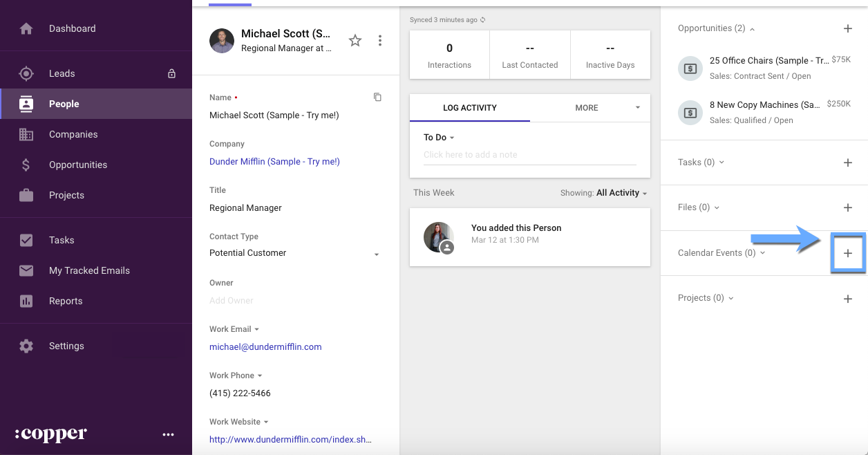Add a new project with plus icon

pyautogui.click(x=848, y=299)
